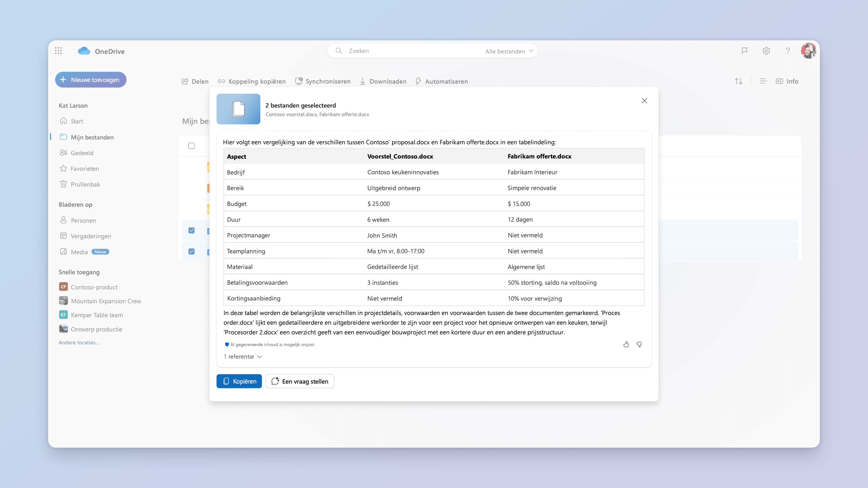Click Koppeling kopiëren in toolbar
This screenshot has height=488, width=868.
pyautogui.click(x=252, y=81)
